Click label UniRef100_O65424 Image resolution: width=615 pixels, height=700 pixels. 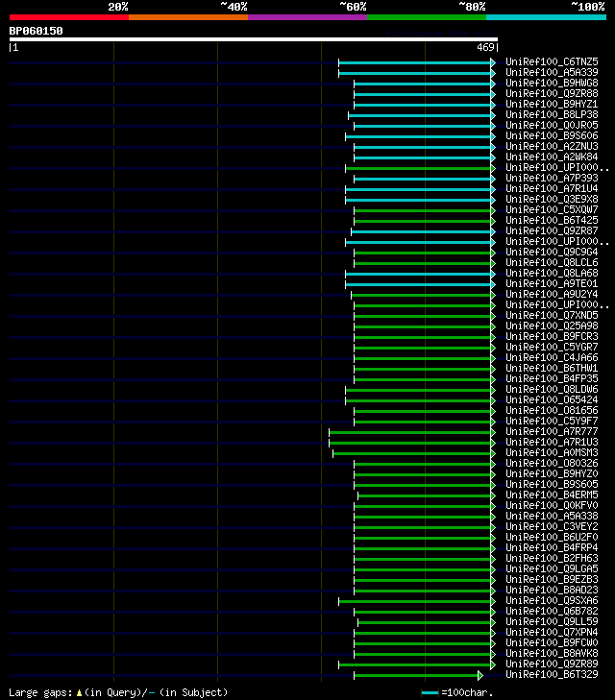(552, 400)
